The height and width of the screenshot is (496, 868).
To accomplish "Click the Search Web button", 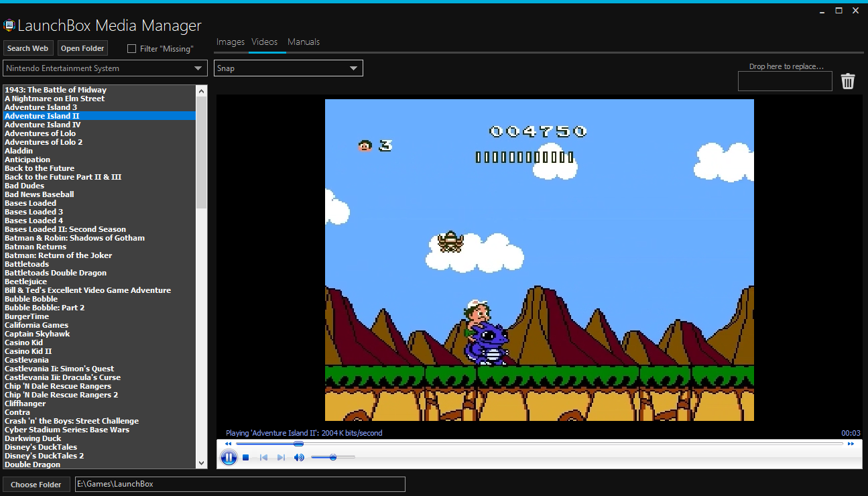I will point(27,48).
